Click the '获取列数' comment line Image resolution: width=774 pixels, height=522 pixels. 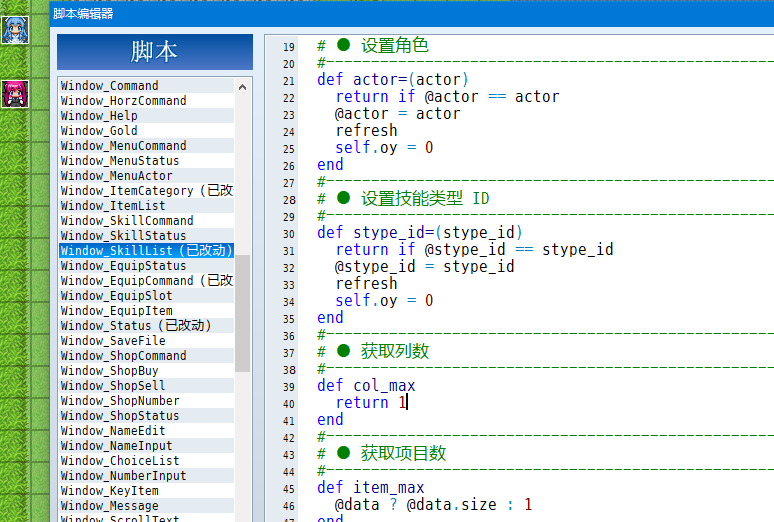point(373,352)
